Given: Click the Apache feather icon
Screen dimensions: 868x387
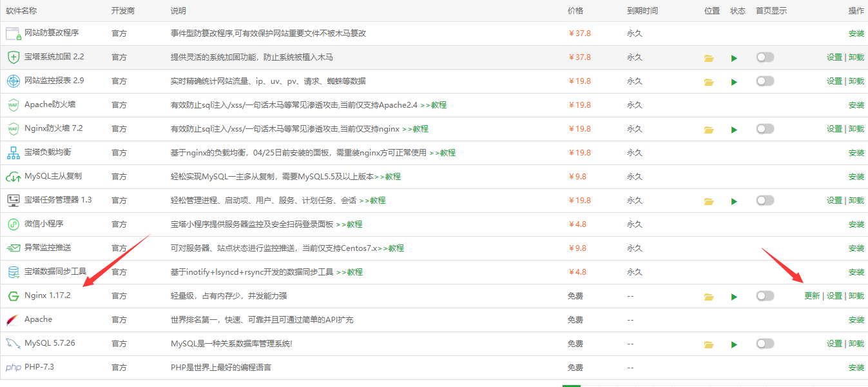Looking at the screenshot, I should tap(14, 320).
